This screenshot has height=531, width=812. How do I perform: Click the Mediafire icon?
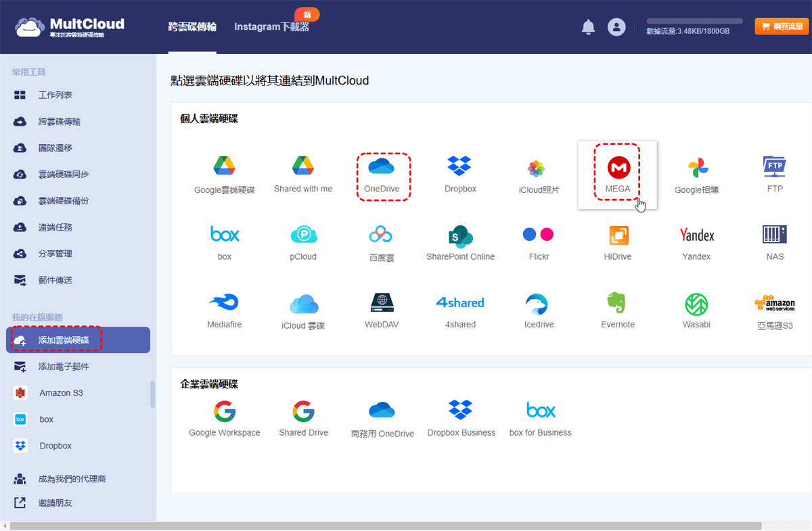tap(224, 302)
